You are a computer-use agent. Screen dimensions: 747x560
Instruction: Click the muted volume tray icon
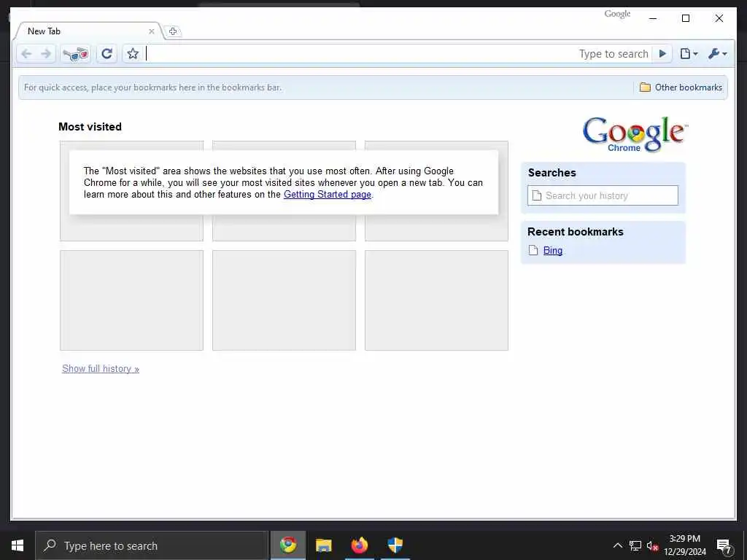[652, 545]
